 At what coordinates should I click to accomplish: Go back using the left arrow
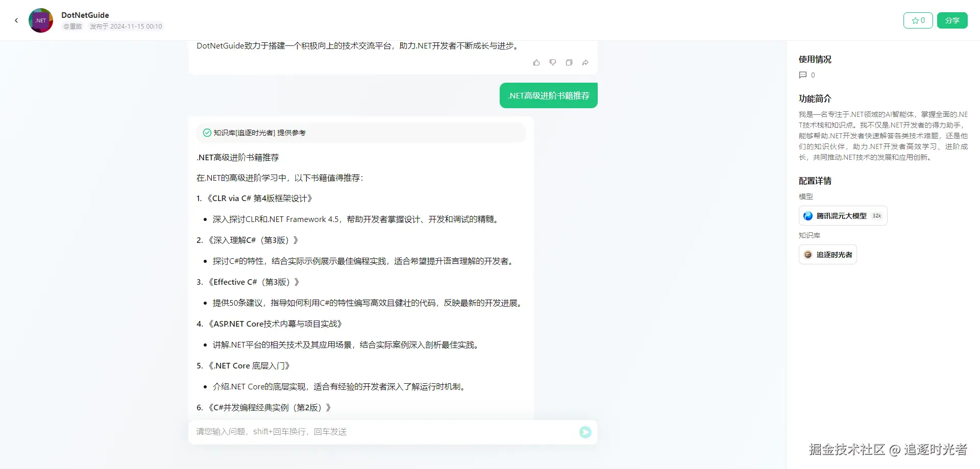16,20
